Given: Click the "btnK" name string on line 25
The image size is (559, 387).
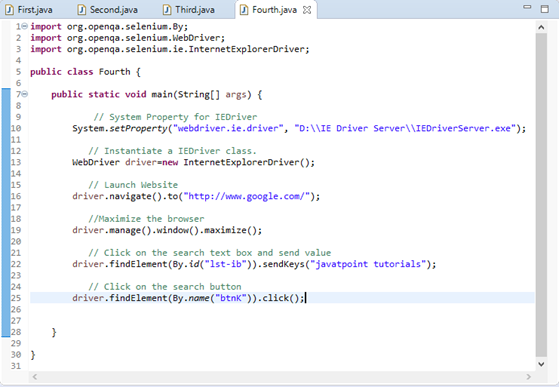Looking at the screenshot, I should (x=231, y=298).
